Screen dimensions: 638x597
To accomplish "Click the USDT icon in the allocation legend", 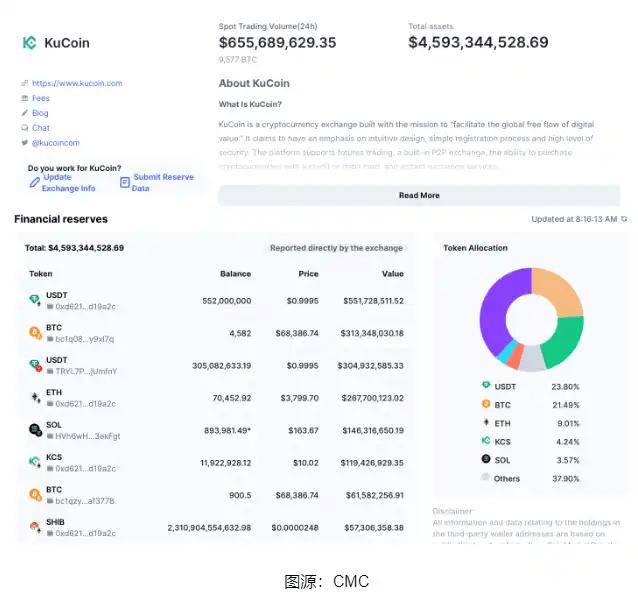I will (x=486, y=385).
